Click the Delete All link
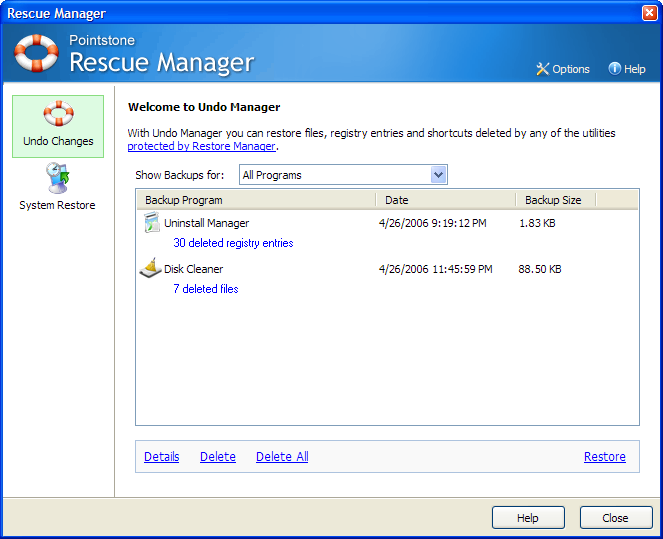The height and width of the screenshot is (539, 663). click(282, 457)
